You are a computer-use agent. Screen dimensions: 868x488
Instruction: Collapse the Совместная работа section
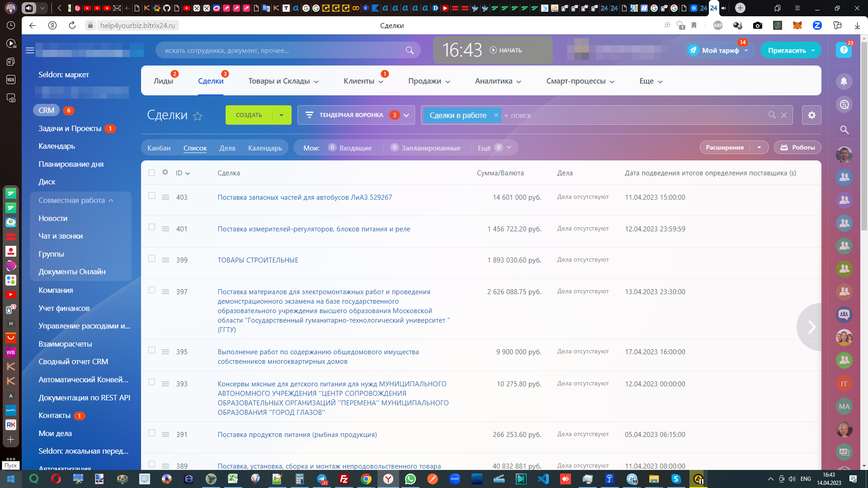(x=111, y=200)
